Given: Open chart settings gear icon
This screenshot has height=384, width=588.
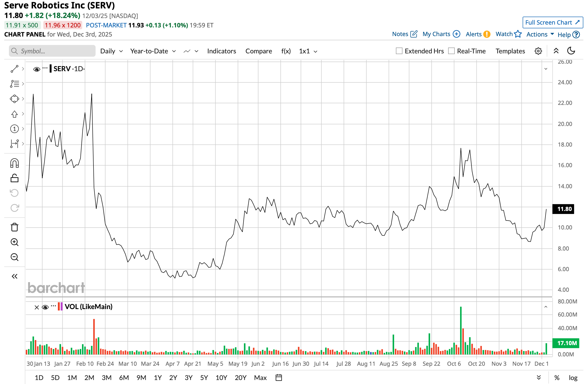Looking at the screenshot, I should 538,51.
